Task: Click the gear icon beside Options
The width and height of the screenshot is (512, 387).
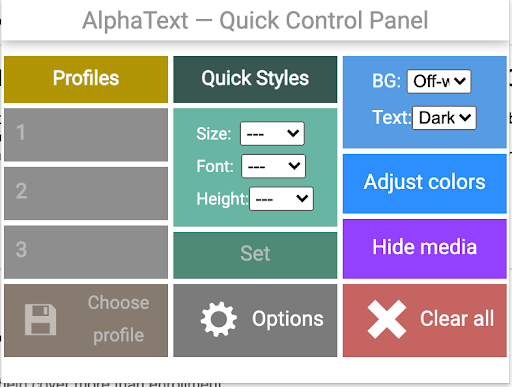Action: tap(219, 319)
